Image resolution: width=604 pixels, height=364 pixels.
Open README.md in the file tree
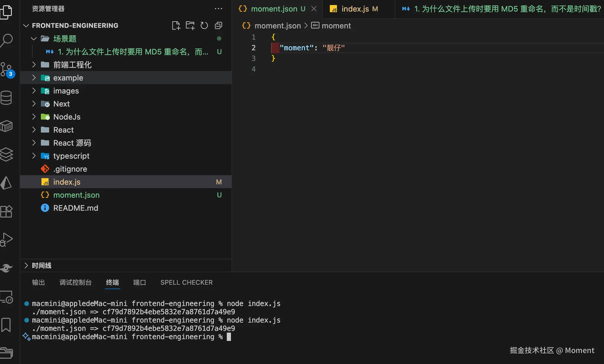coord(75,208)
